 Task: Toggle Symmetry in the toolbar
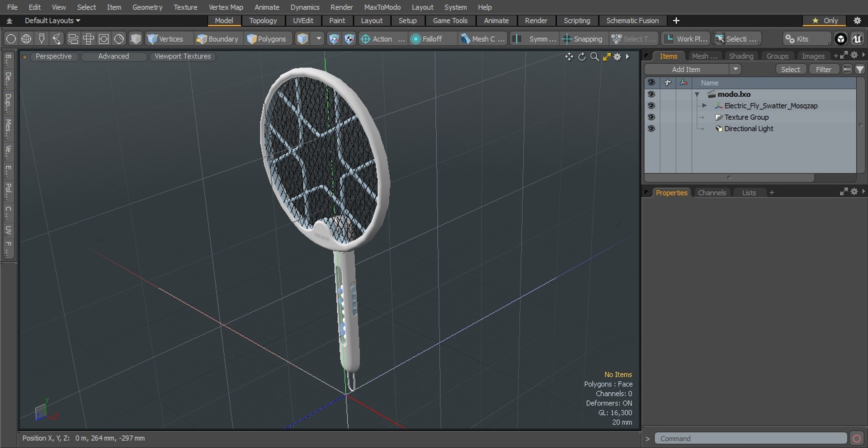pyautogui.click(x=534, y=39)
